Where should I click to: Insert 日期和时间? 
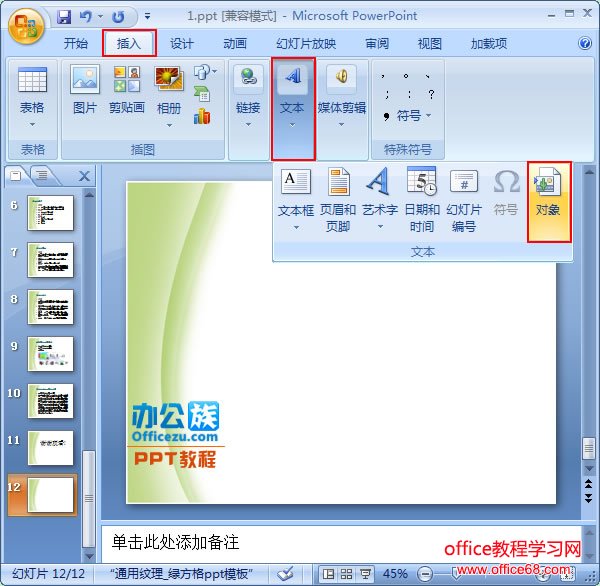pyautogui.click(x=422, y=200)
